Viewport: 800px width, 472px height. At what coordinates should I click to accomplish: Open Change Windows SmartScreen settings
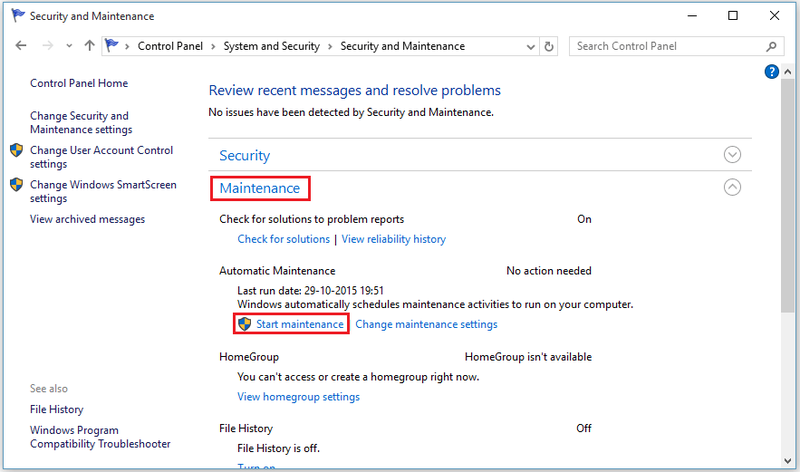click(103, 191)
